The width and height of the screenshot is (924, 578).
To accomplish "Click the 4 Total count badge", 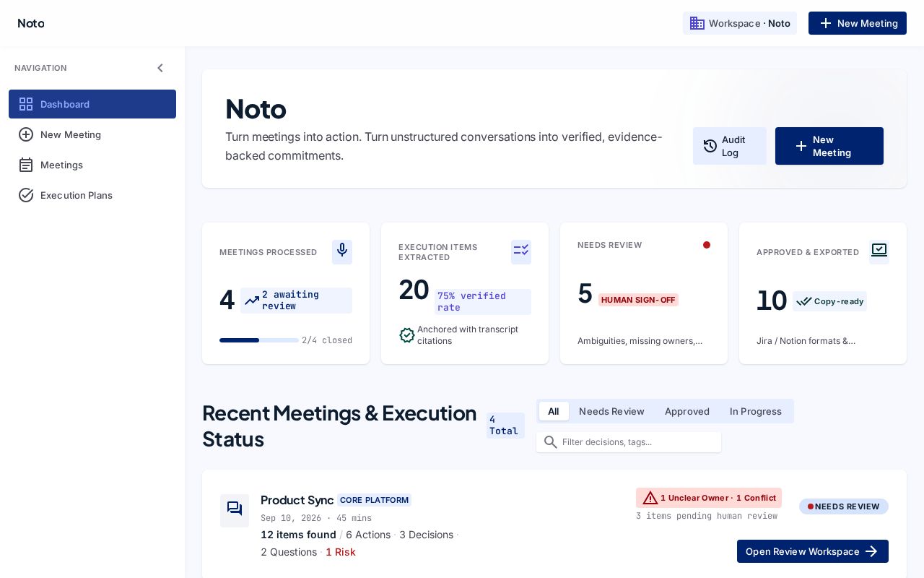I will click(505, 426).
